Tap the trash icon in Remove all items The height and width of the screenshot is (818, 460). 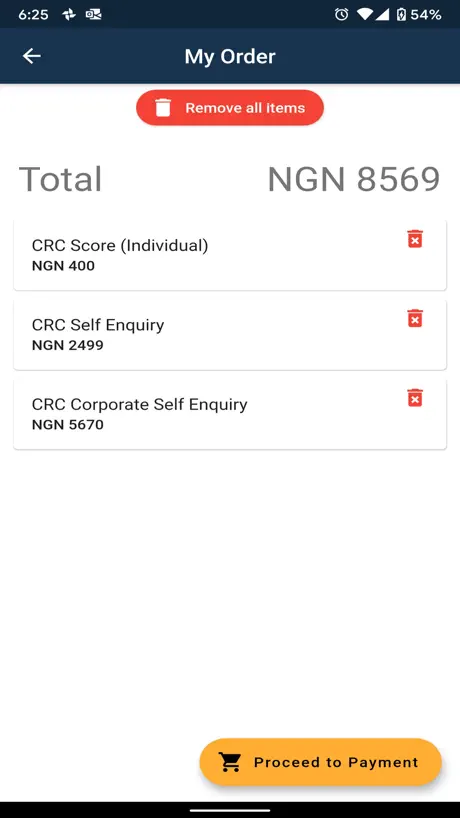click(x=163, y=107)
